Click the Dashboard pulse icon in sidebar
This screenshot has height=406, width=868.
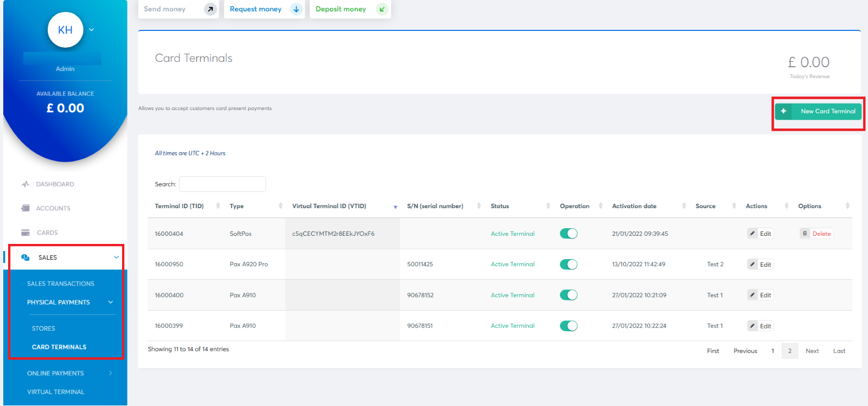25,184
